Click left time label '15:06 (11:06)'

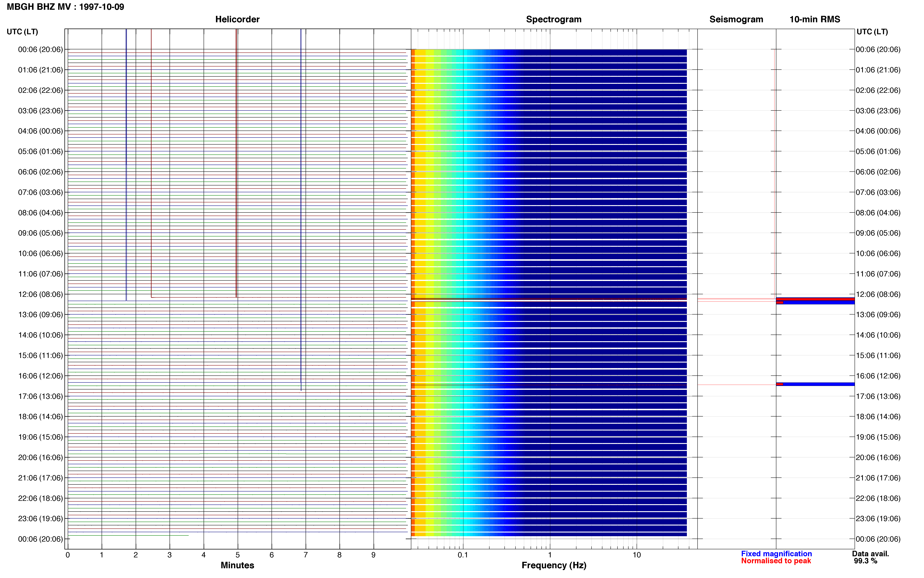click(x=41, y=356)
